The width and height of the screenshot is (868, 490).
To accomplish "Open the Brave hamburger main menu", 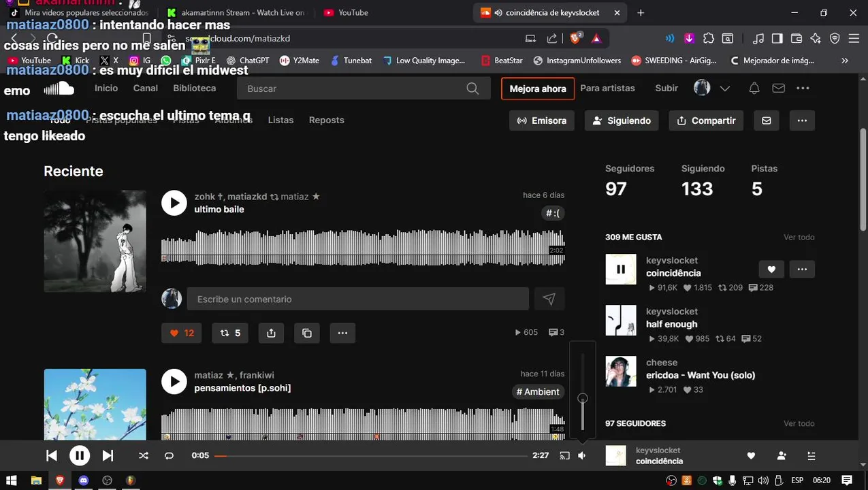I will (854, 39).
